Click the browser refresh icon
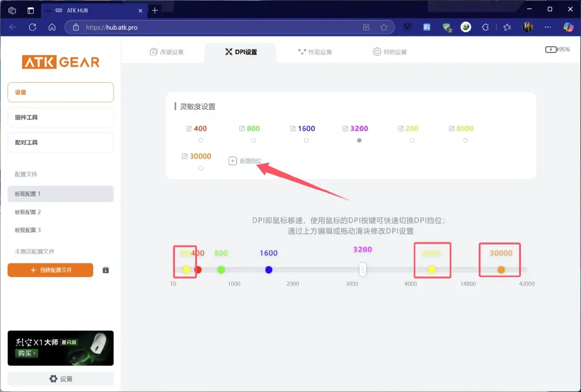This screenshot has width=581, height=392. [32, 27]
